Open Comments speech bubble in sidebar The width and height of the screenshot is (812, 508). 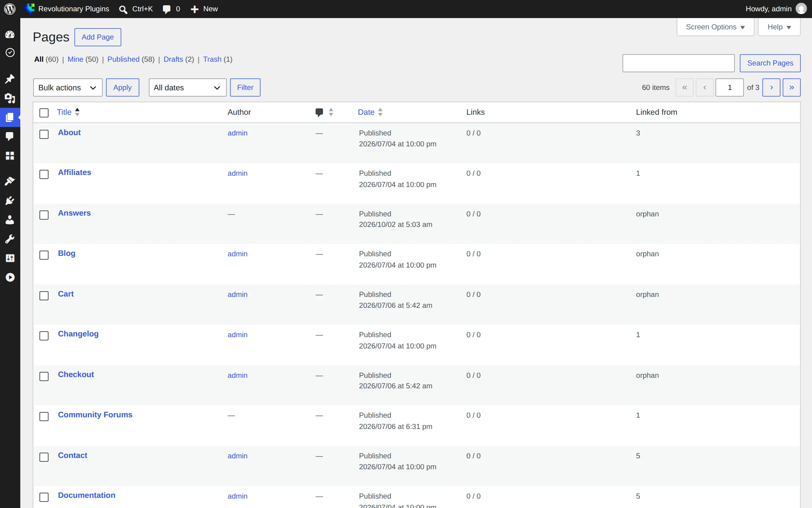tap(10, 136)
